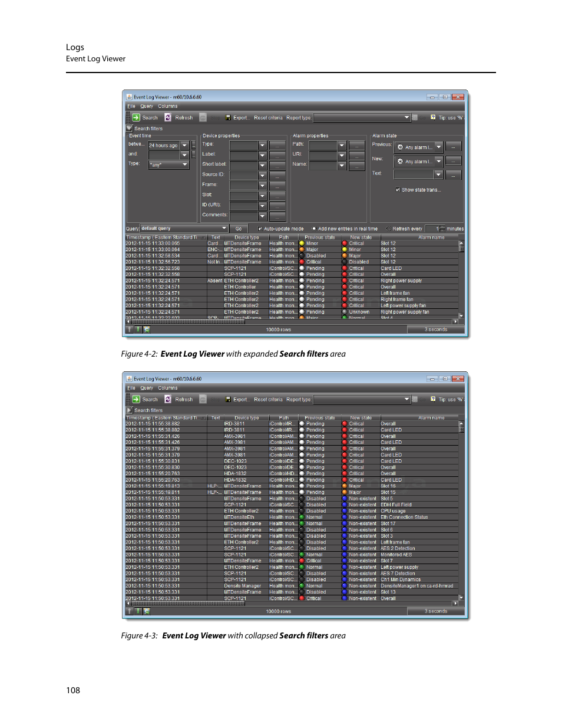Click the third status bar icon in lower window
This screenshot has width=562, height=728.
coord(147,611)
